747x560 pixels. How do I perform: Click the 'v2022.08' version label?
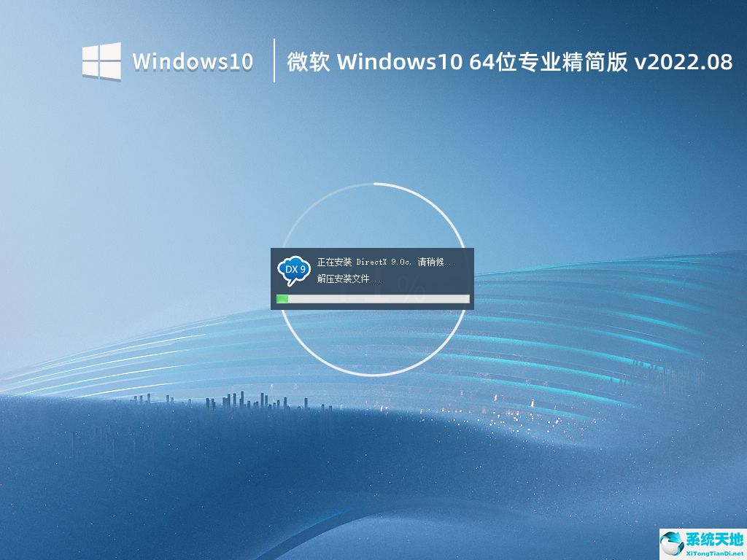click(684, 63)
